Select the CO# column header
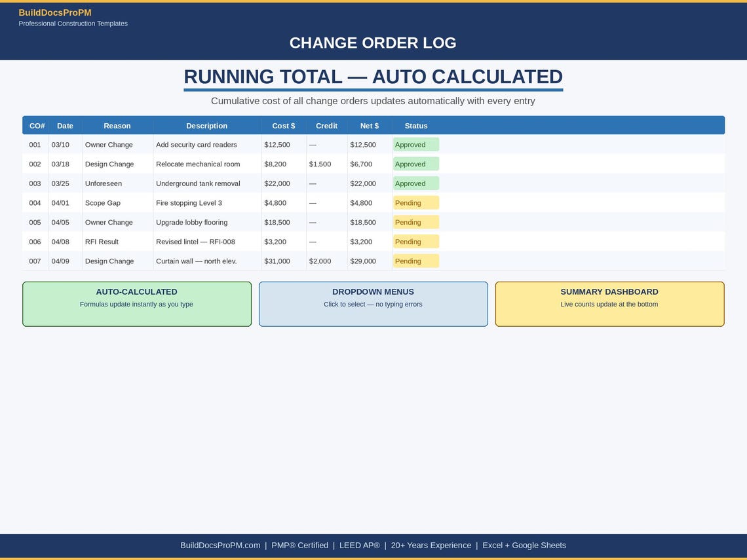Screen dimensions: 747x560 [37, 126]
